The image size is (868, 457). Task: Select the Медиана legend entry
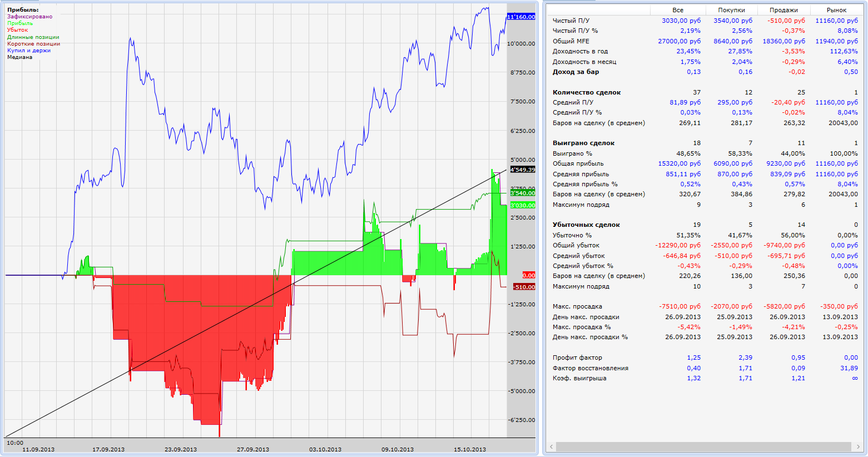pos(19,57)
